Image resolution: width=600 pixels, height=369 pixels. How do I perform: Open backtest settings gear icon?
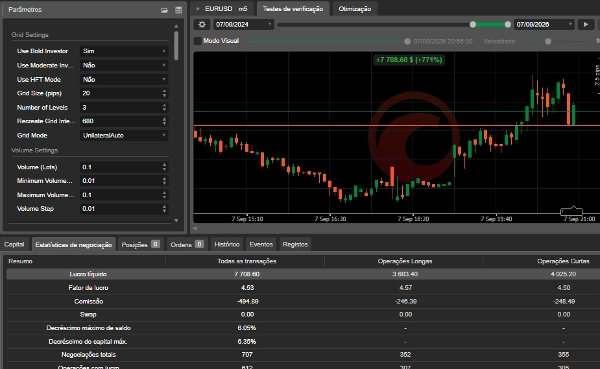202,24
